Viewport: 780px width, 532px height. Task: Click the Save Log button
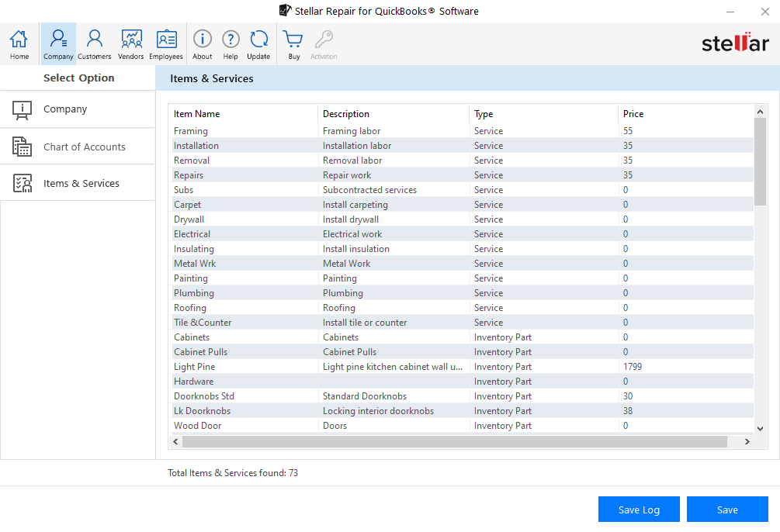click(639, 510)
